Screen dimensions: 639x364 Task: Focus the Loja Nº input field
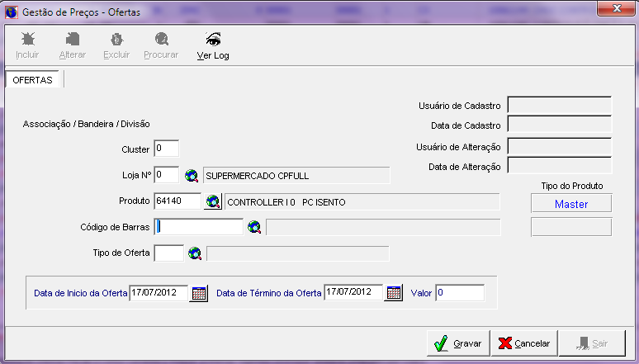pyautogui.click(x=167, y=175)
